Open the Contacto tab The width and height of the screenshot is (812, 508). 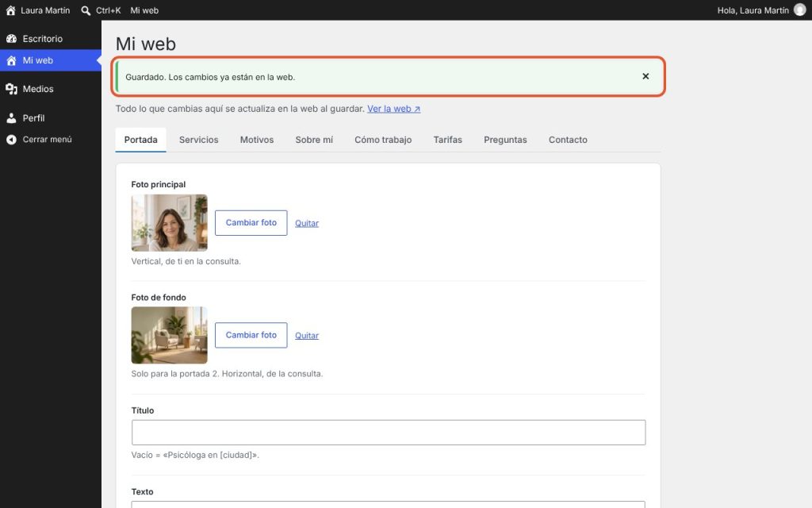(x=568, y=140)
